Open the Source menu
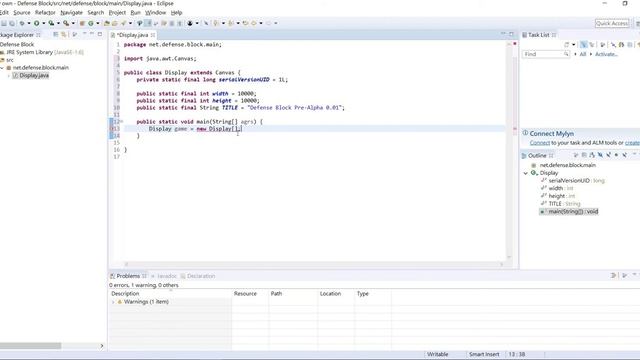The image size is (640, 360). [22, 13]
